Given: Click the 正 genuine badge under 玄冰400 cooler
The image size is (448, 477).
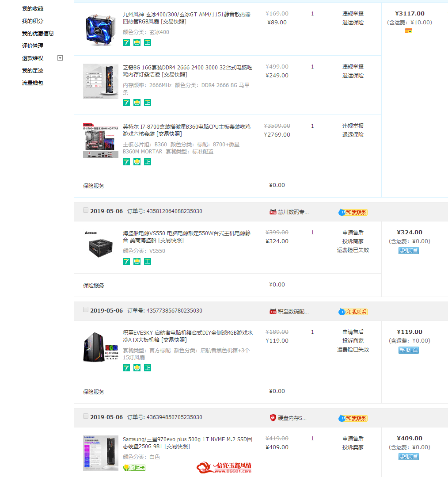Looking at the screenshot, I should (148, 42).
